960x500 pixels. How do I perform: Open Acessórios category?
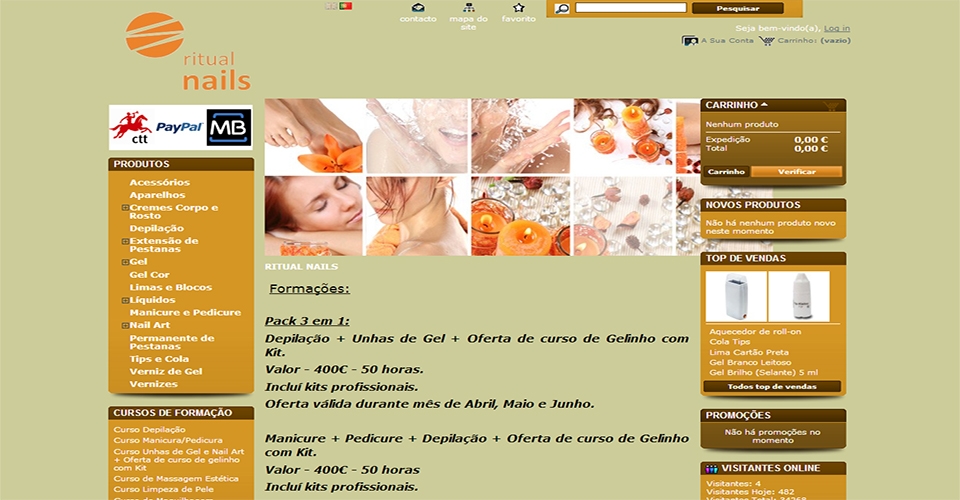(159, 182)
